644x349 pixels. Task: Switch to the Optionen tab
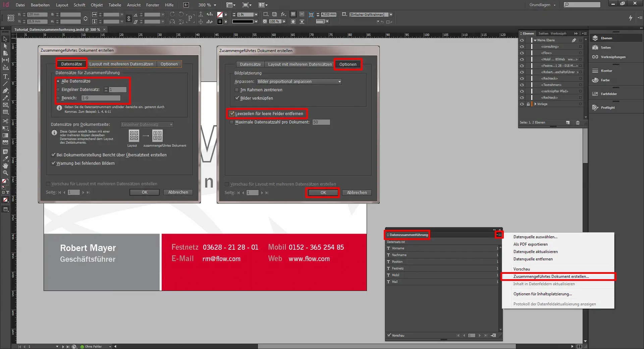tap(347, 64)
